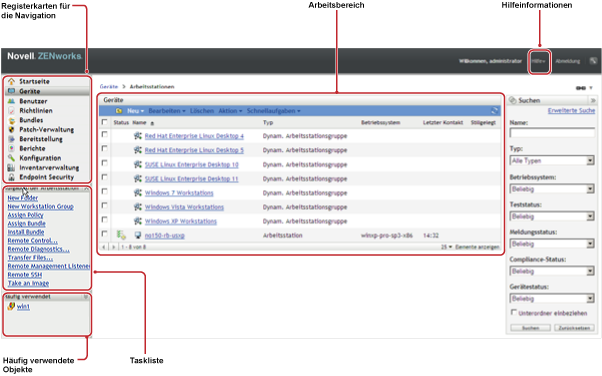The height and width of the screenshot is (376, 602).
Task: Enable Unterordner einbeziehen checkbox
Action: pyautogui.click(x=514, y=312)
